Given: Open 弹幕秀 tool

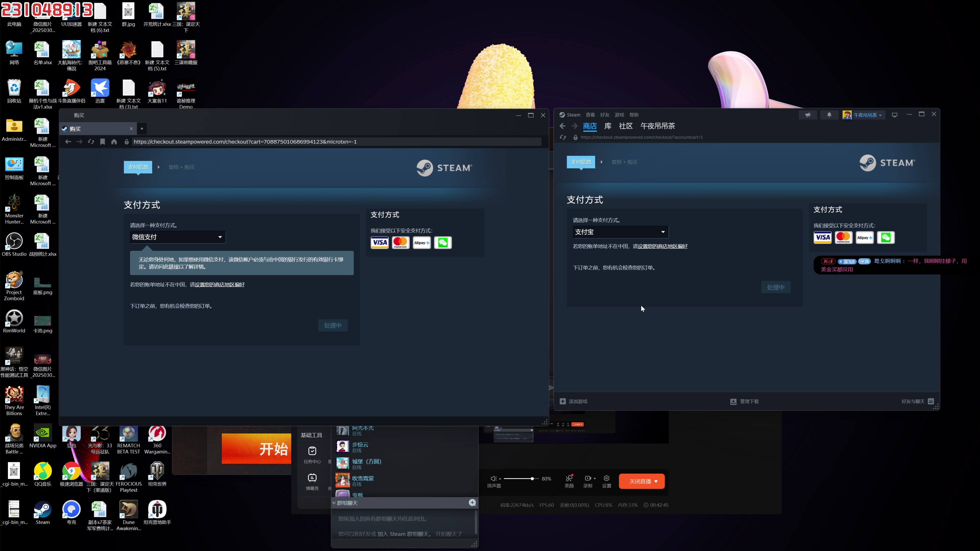Looking at the screenshot, I should (312, 482).
